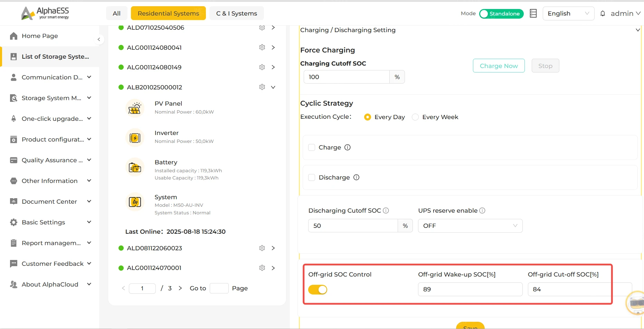Toggle the Standalone mode switch
Image resolution: width=644 pixels, height=329 pixels.
(501, 13)
